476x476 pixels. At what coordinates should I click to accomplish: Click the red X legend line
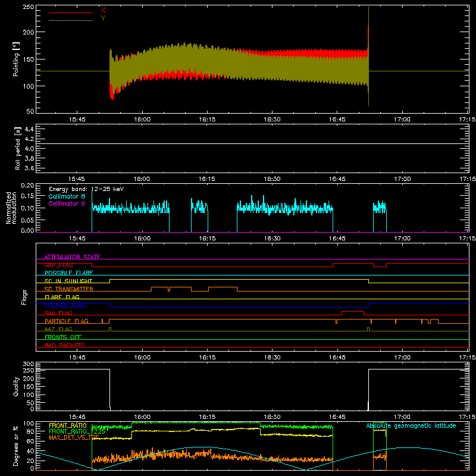(x=71, y=12)
